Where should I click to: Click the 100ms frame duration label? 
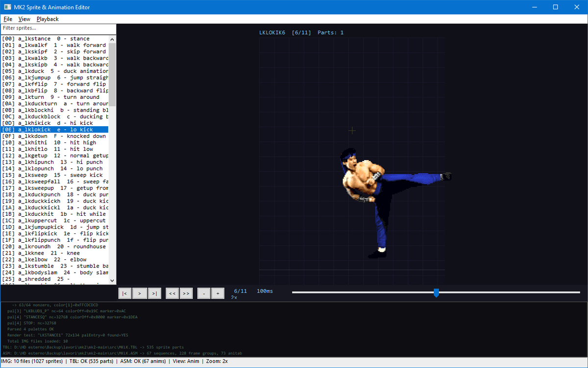[x=265, y=291]
